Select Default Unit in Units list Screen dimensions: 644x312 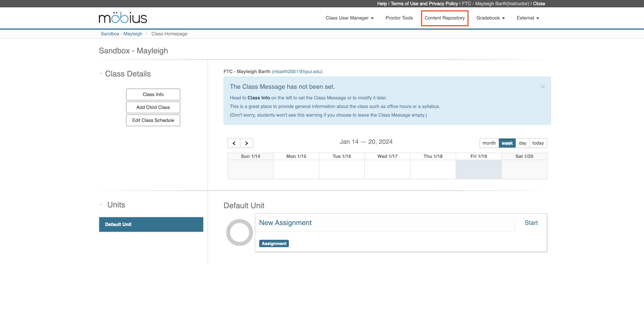(x=151, y=225)
